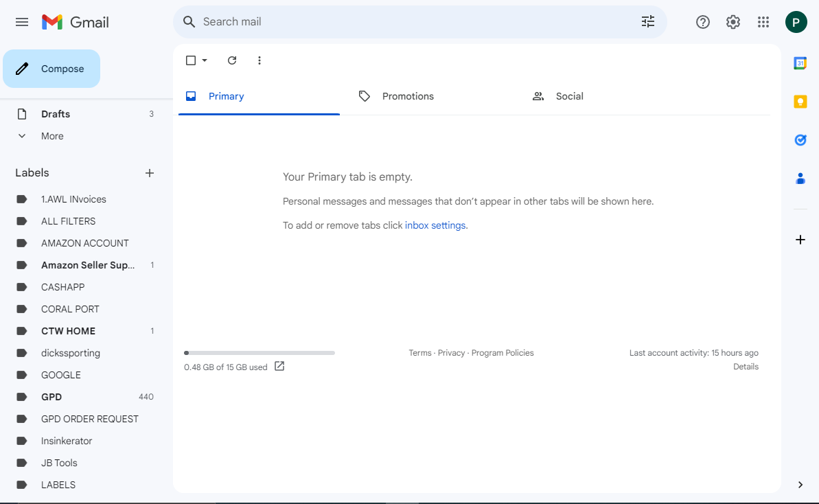Refresh the inbox

(x=232, y=60)
